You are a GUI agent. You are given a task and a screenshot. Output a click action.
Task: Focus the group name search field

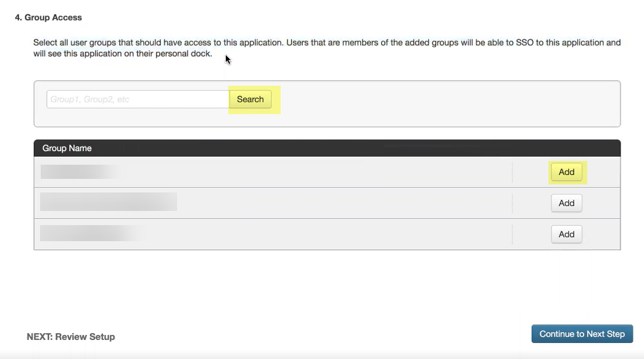click(x=138, y=99)
